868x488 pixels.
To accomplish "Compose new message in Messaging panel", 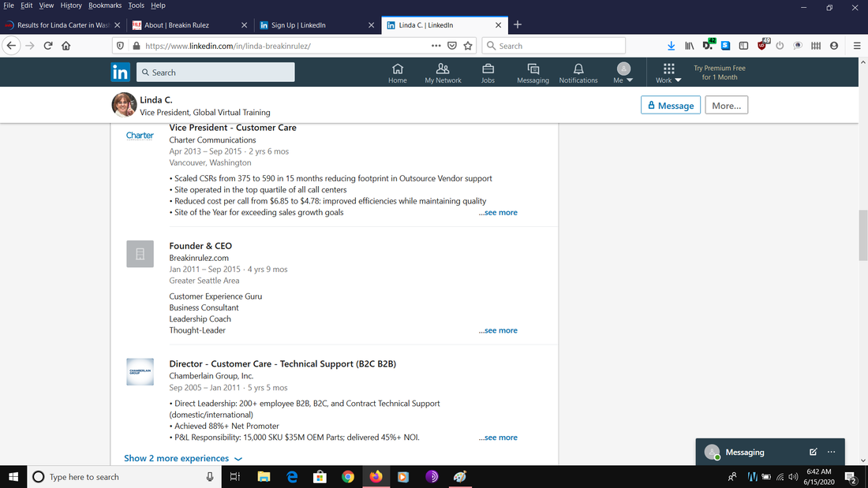I will coord(813,453).
